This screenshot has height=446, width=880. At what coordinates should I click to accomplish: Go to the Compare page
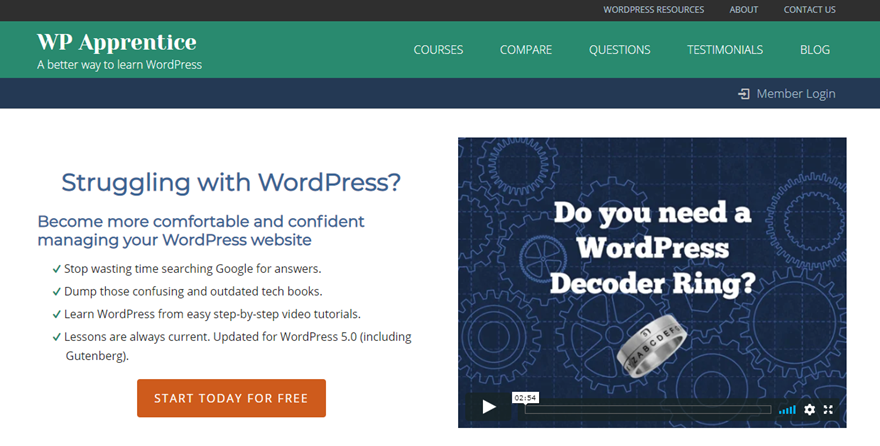(x=526, y=50)
